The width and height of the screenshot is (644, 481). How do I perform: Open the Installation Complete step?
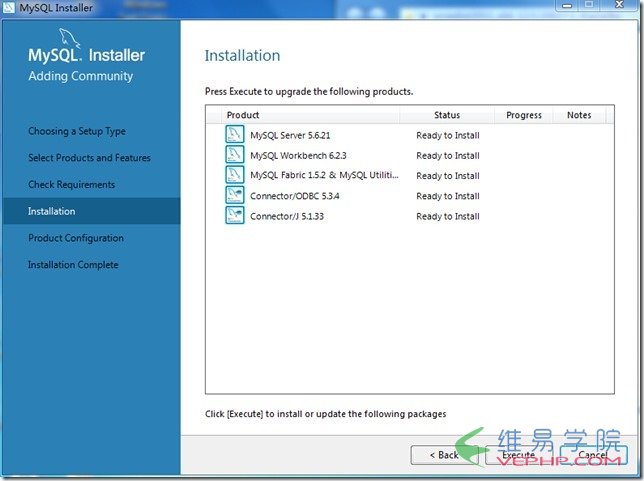[x=73, y=265]
